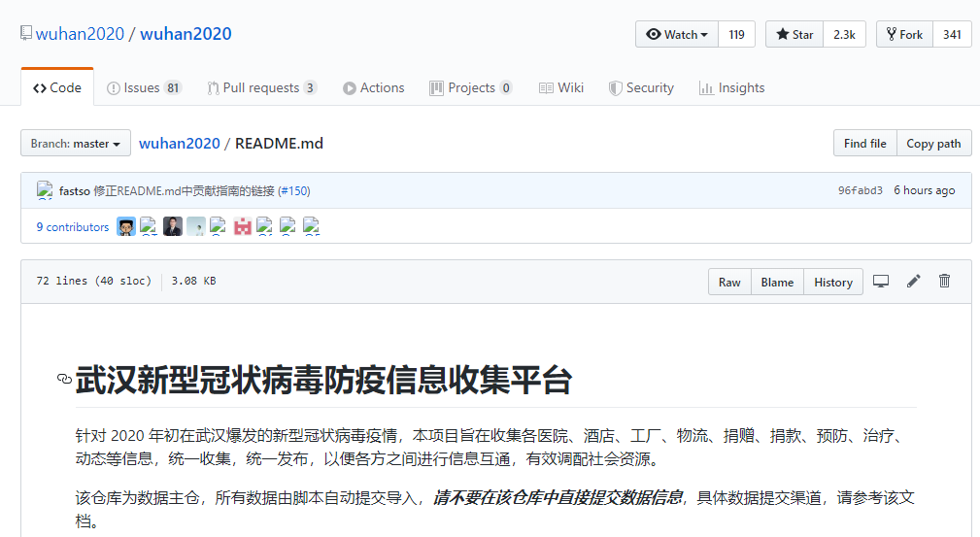Open the first contributor cartoon avatar
Viewport: 980px width, 537px height.
(x=126, y=226)
